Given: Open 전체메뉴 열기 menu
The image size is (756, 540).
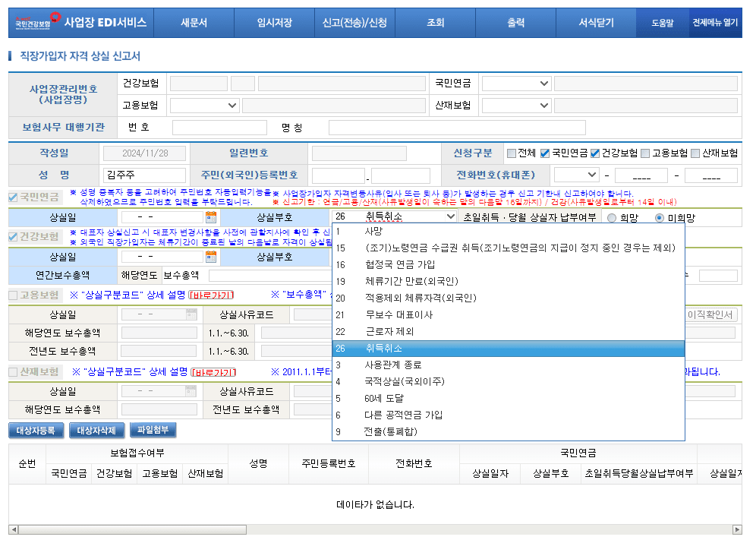Looking at the screenshot, I should point(714,22).
